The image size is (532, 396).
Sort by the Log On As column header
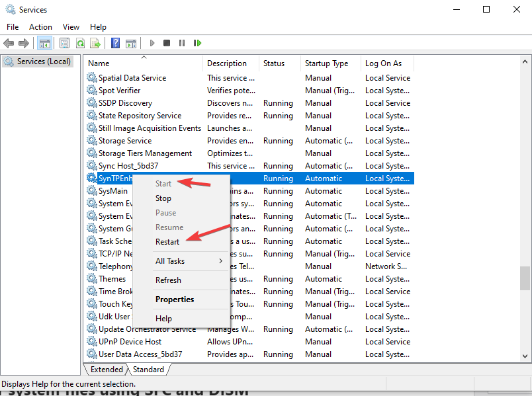pyautogui.click(x=388, y=63)
